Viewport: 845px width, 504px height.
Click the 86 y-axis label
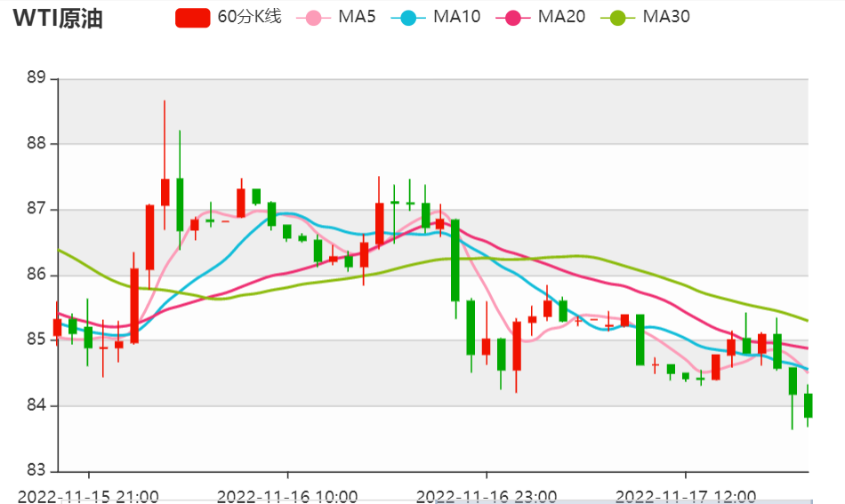[x=36, y=275]
